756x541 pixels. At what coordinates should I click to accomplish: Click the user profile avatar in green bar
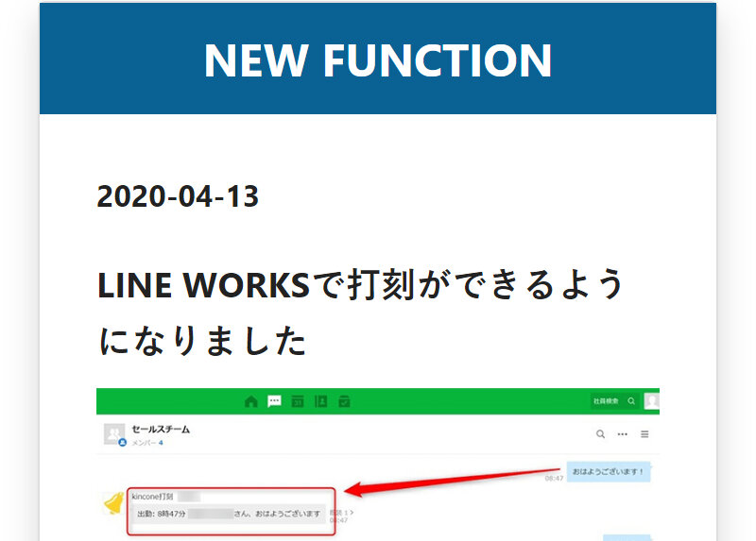point(652,401)
